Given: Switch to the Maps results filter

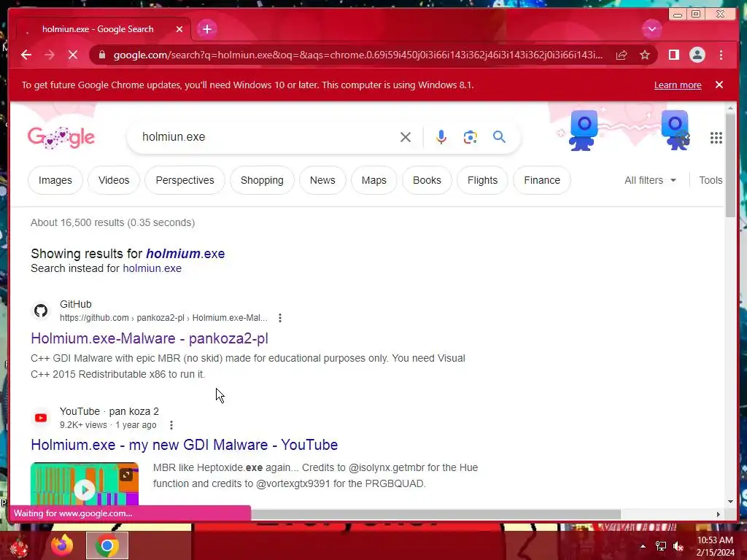Looking at the screenshot, I should [374, 181].
